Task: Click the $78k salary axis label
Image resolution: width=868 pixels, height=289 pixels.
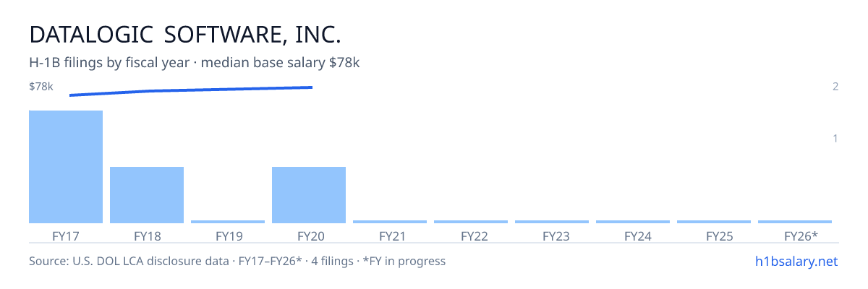Action: (x=41, y=87)
